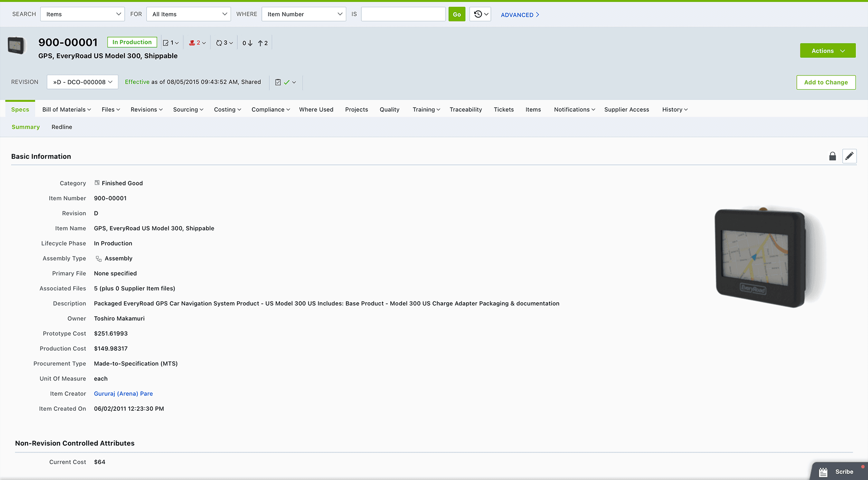The height and width of the screenshot is (480, 868).
Task: Open the ADVANCED search link
Action: tap(520, 15)
